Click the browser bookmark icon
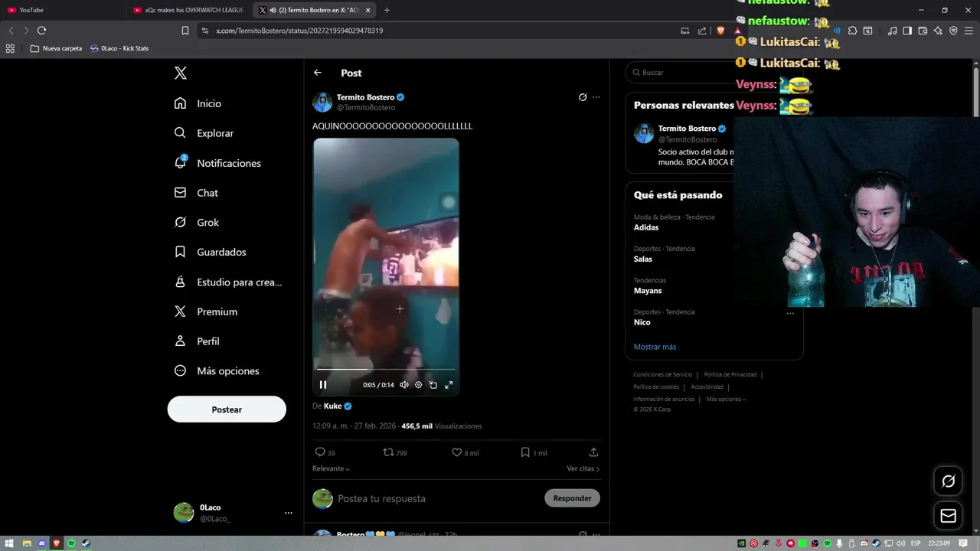980x551 pixels. [185, 31]
